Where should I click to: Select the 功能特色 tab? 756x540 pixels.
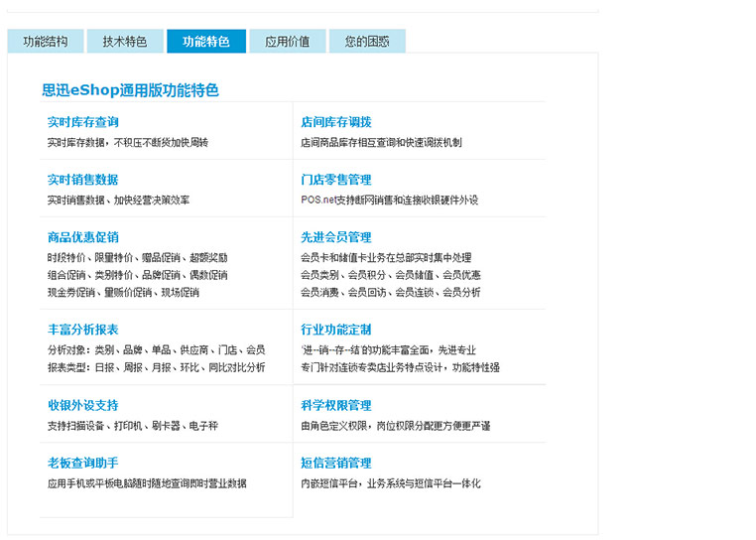(206, 41)
